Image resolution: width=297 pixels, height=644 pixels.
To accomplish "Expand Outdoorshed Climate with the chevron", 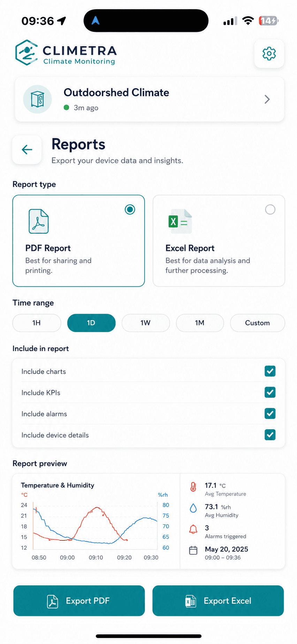I will 267,99.
